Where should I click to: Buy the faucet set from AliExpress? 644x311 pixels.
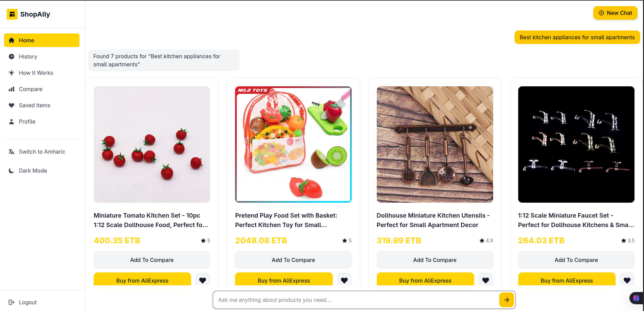567,280
